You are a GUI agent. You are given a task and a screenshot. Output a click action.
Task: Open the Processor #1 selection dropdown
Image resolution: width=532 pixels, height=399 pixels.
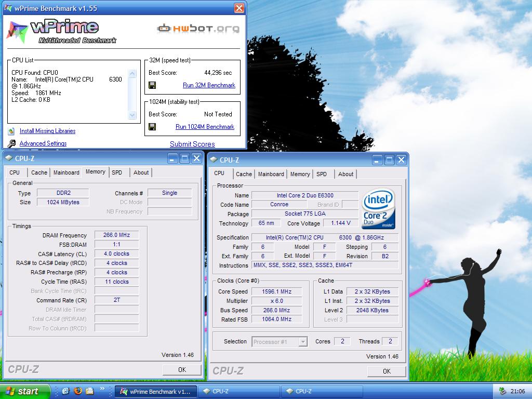tap(303, 342)
